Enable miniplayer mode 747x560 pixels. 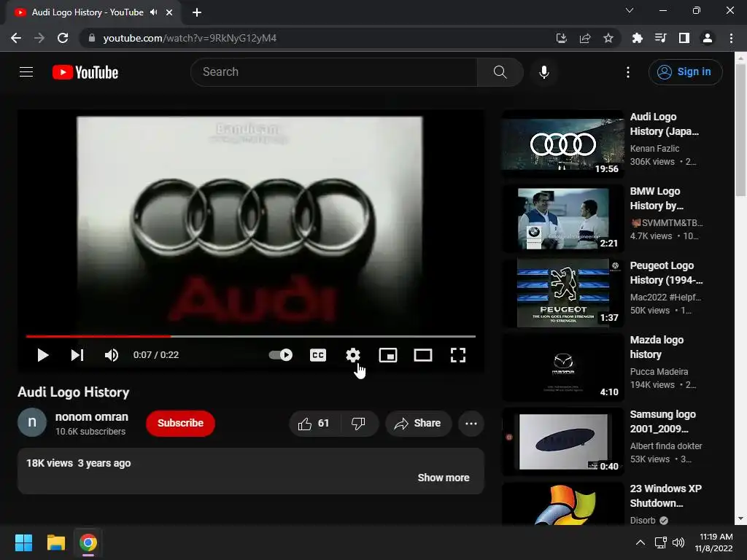pyautogui.click(x=388, y=355)
